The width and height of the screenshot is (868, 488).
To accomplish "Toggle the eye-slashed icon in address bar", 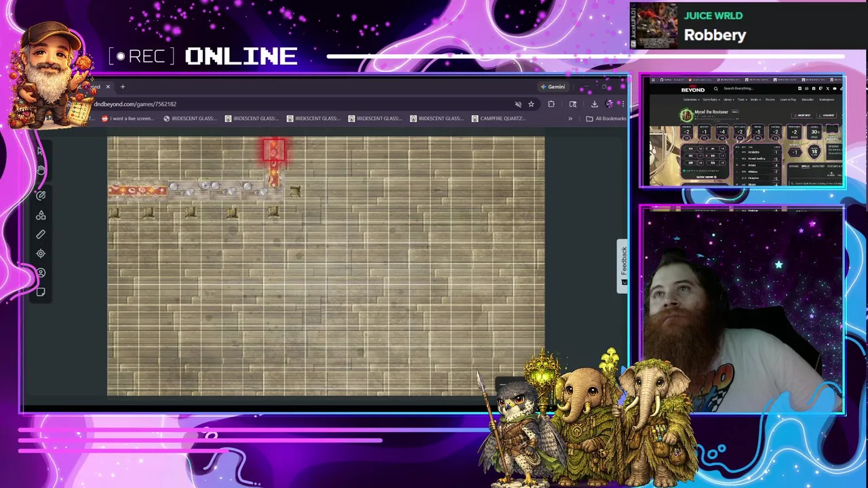I will pyautogui.click(x=518, y=104).
